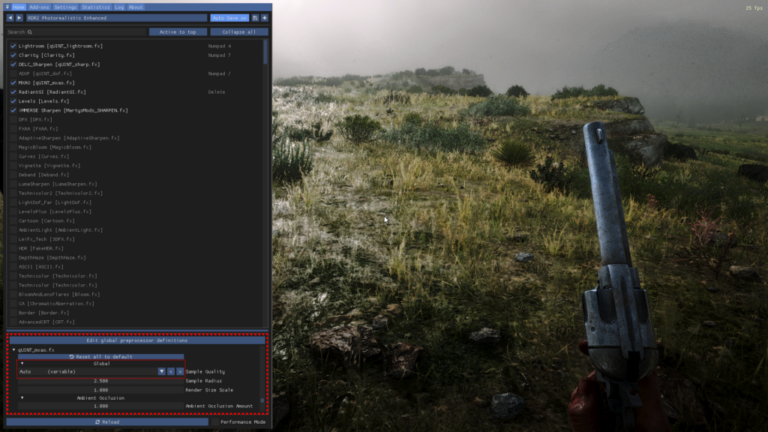Image resolution: width=768 pixels, height=432 pixels.
Task: Open the Log tab
Action: 119,7
